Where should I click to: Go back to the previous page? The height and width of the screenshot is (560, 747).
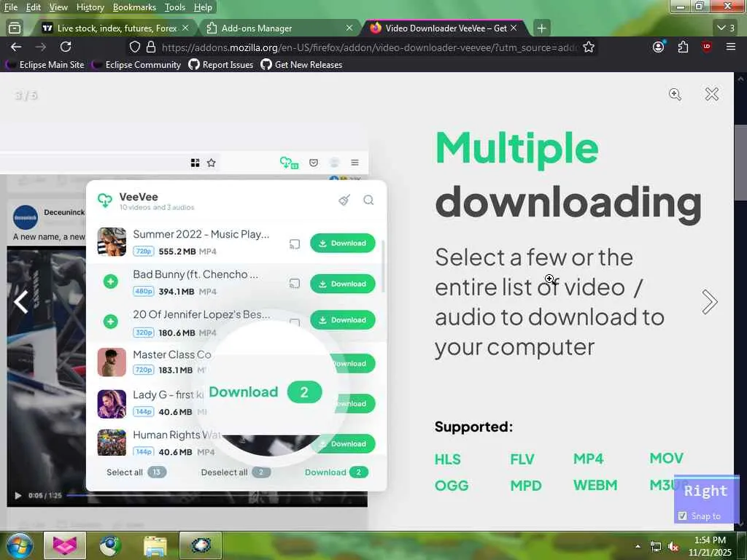click(x=16, y=47)
